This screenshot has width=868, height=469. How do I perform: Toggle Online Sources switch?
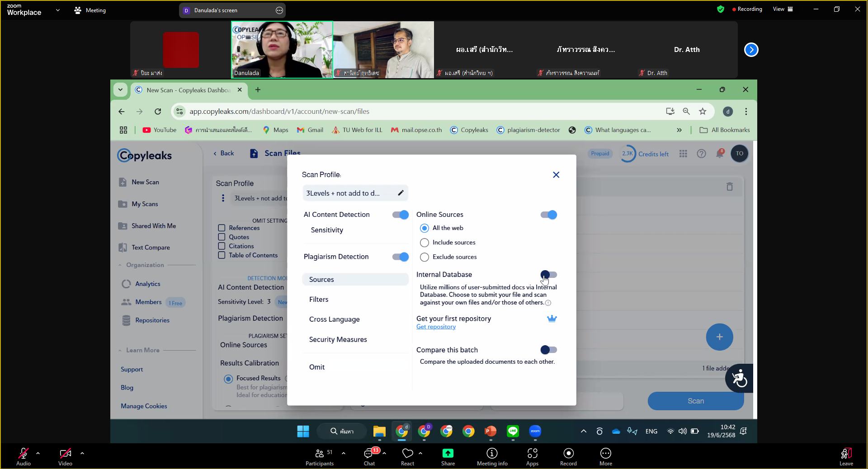549,215
